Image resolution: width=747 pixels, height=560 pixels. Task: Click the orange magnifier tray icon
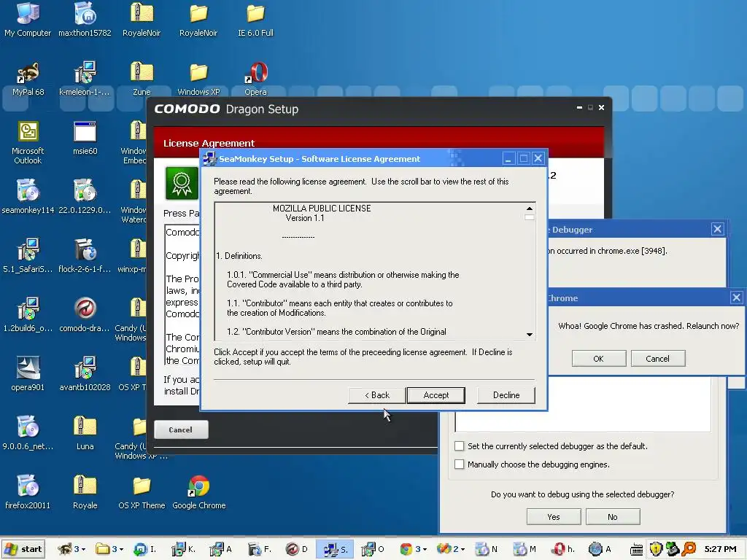[x=689, y=549]
